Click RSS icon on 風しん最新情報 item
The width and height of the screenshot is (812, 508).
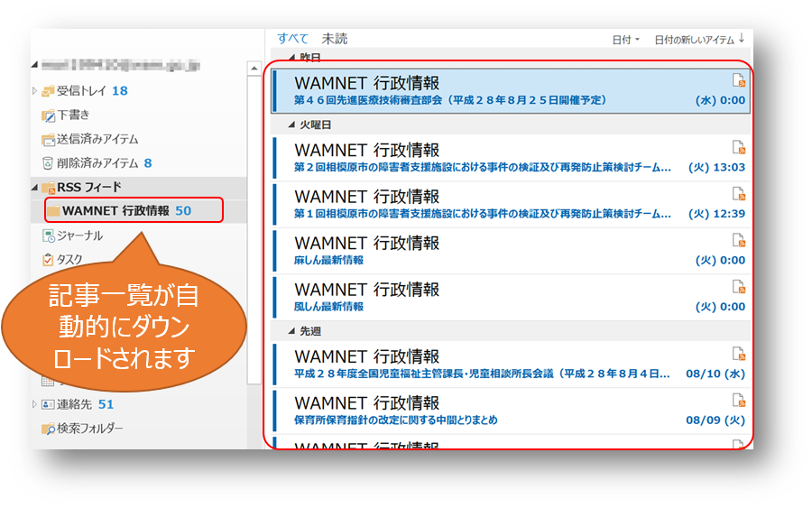coord(738,287)
